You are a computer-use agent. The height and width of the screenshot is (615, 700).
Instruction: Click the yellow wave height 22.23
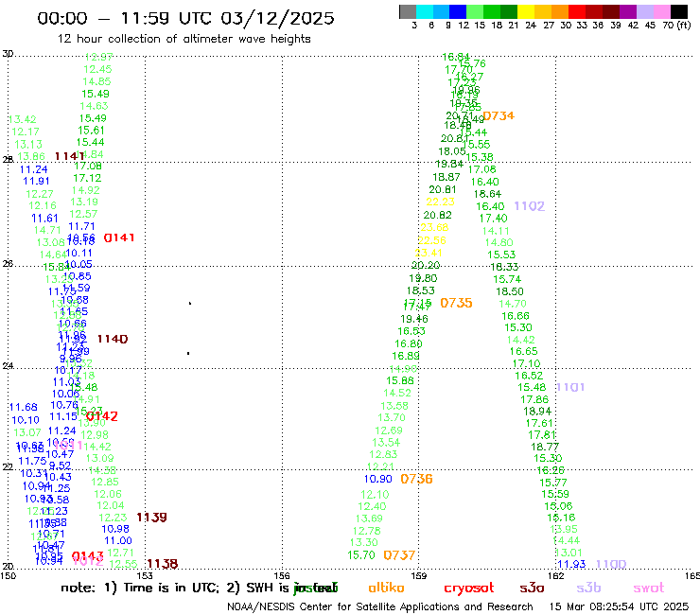point(440,202)
